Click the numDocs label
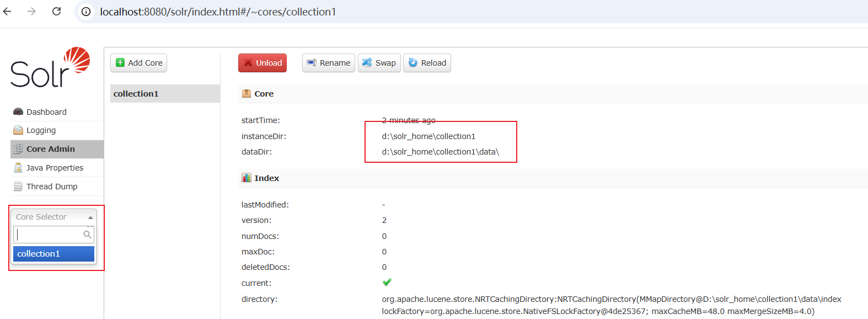Viewport: 868px width, 319px height. point(260,236)
